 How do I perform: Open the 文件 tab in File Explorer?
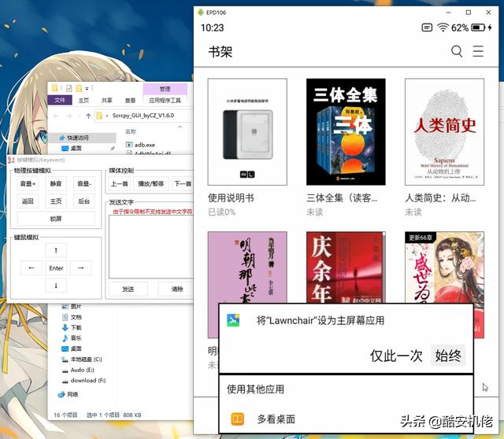pos(60,100)
